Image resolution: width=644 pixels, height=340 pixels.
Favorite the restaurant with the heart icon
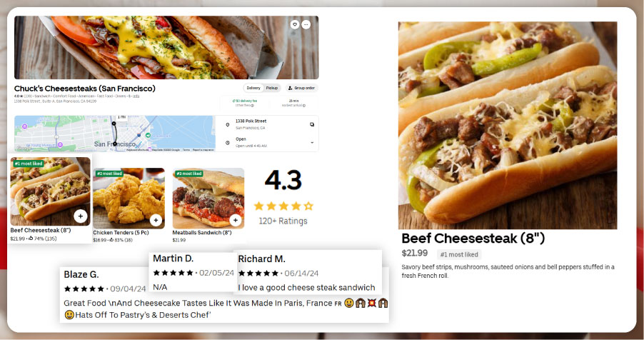coord(294,25)
